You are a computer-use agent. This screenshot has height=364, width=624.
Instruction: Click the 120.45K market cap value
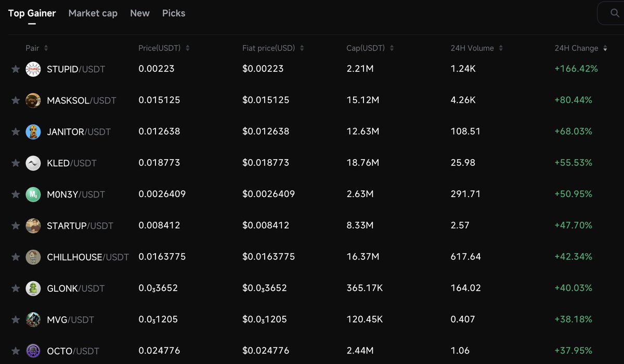(365, 319)
